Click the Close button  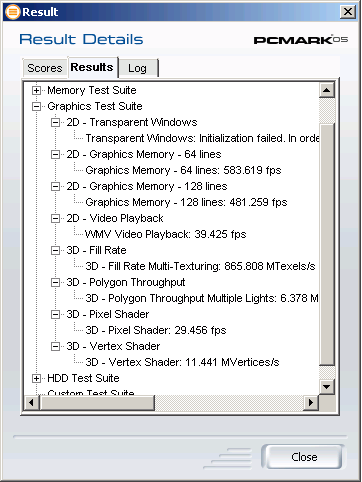303,457
